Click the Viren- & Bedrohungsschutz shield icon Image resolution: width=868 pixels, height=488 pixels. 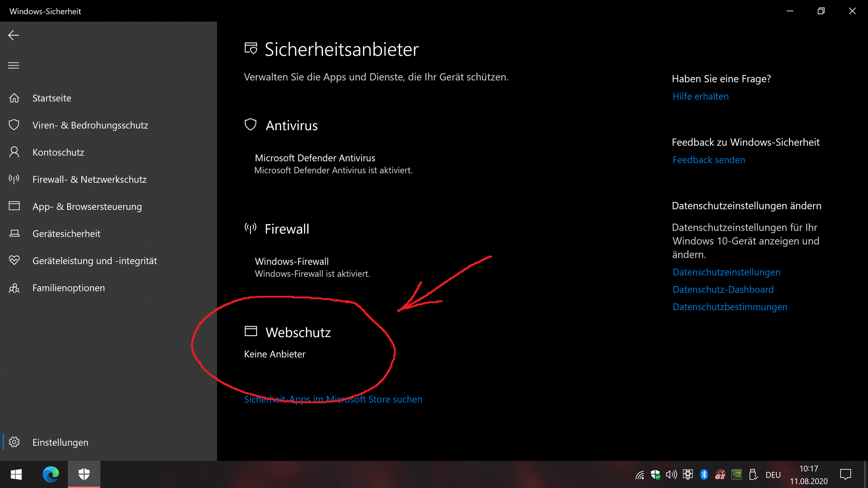click(x=14, y=125)
